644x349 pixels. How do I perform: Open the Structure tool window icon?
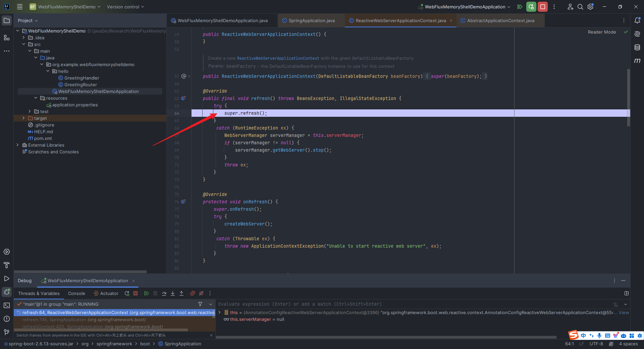(x=7, y=38)
